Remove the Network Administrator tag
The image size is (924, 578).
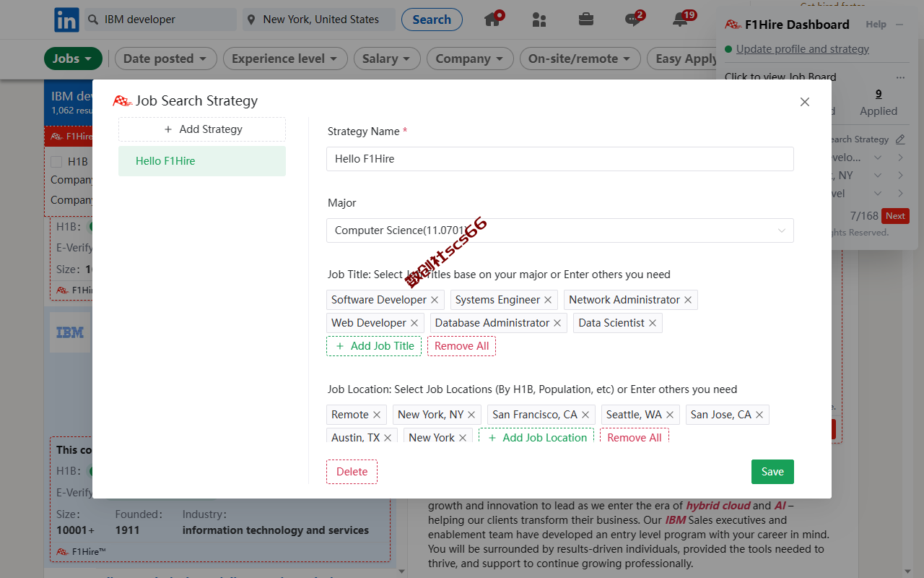coord(688,300)
